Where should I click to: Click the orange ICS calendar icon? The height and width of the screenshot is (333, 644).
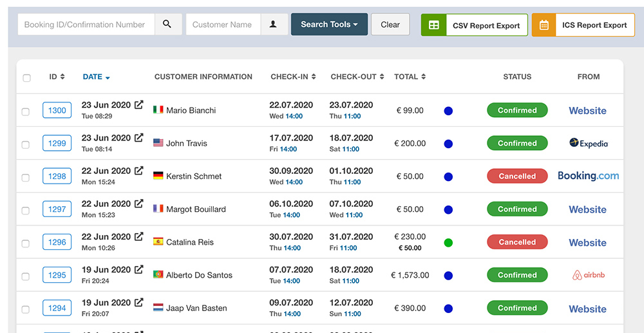[x=544, y=25]
